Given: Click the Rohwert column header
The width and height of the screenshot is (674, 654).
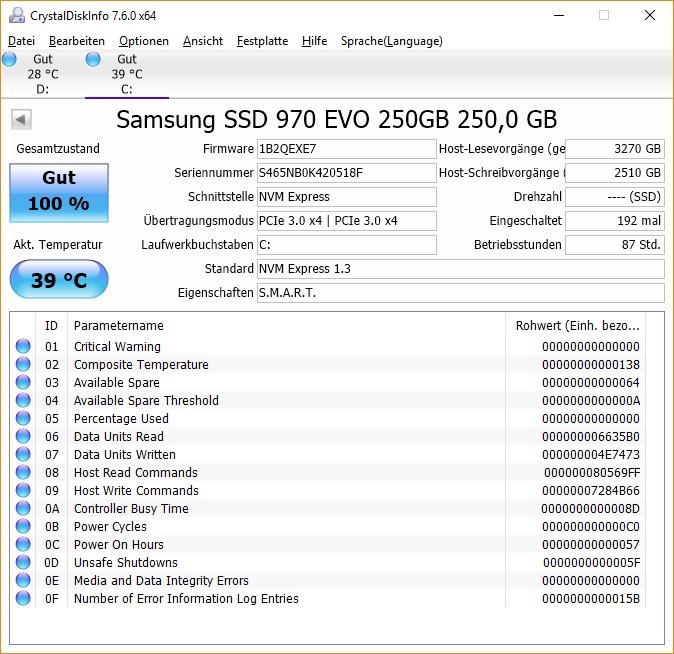Looking at the screenshot, I should coord(576,326).
